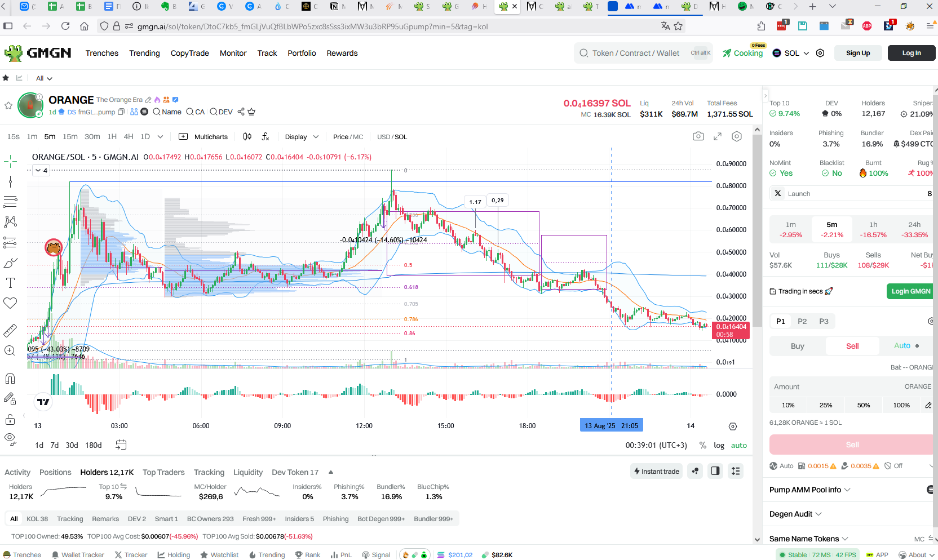Toggle the side panel layout icon
This screenshot has width=938, height=560.
(715, 471)
